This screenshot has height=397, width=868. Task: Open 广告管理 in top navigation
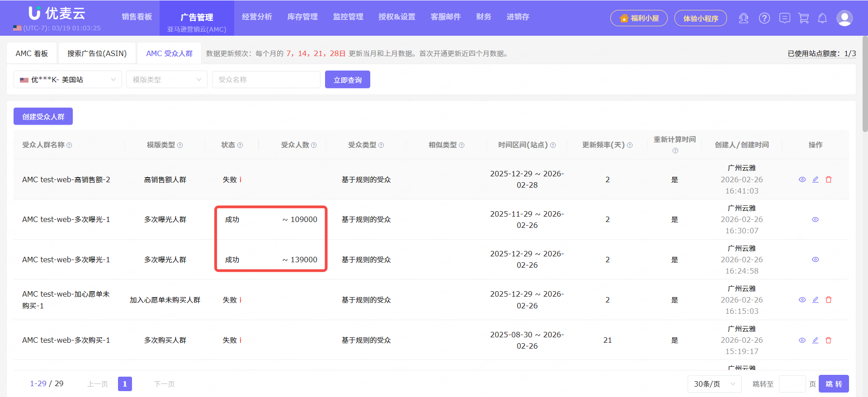[x=197, y=17]
